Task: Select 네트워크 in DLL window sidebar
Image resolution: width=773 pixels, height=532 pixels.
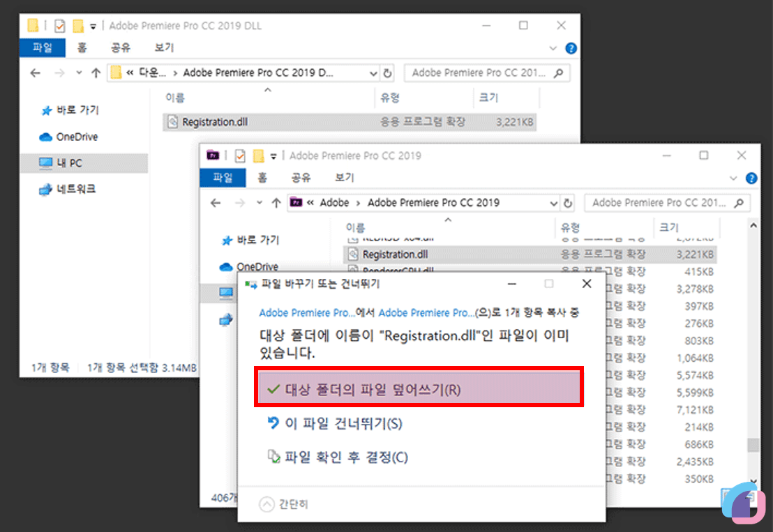Action: point(68,189)
